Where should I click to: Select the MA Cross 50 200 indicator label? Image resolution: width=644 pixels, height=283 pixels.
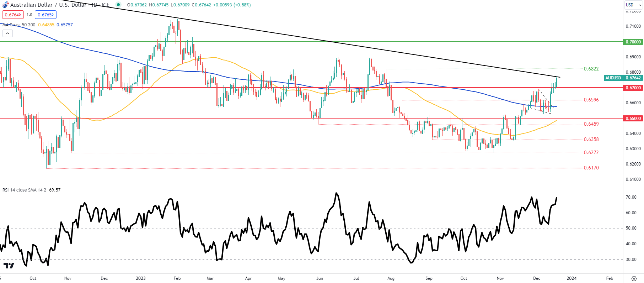pyautogui.click(x=19, y=25)
